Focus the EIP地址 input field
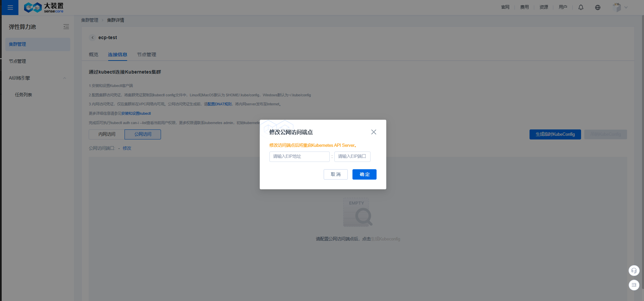644x301 pixels. [300, 157]
